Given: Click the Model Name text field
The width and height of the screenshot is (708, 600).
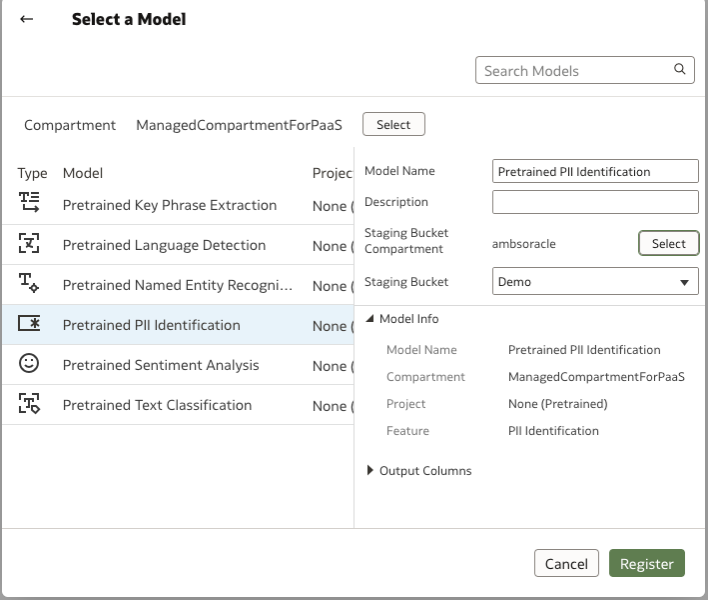Looking at the screenshot, I should tap(595, 171).
